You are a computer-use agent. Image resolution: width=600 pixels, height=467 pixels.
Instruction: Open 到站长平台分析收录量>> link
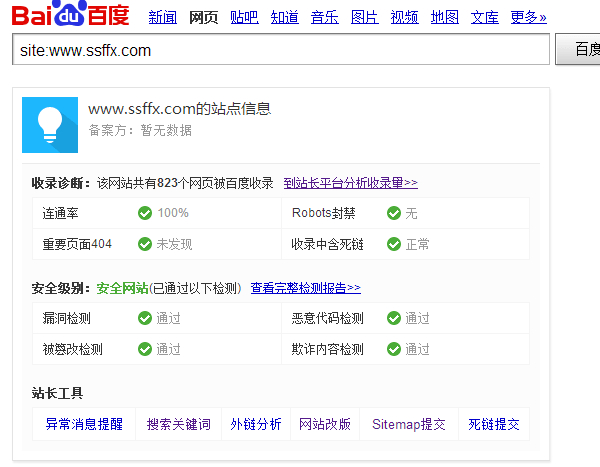coord(351,183)
